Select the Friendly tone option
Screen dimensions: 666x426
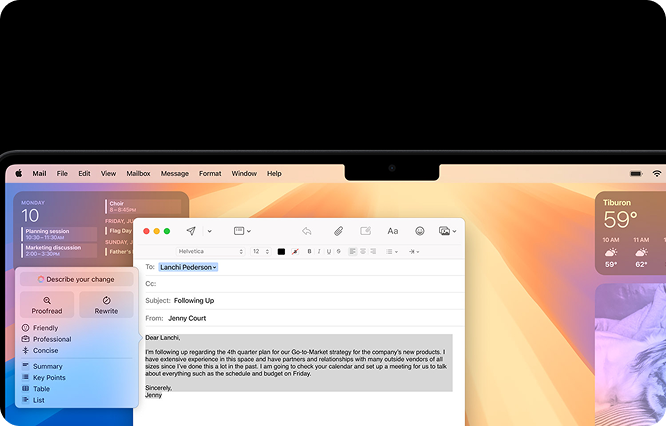pos(45,328)
